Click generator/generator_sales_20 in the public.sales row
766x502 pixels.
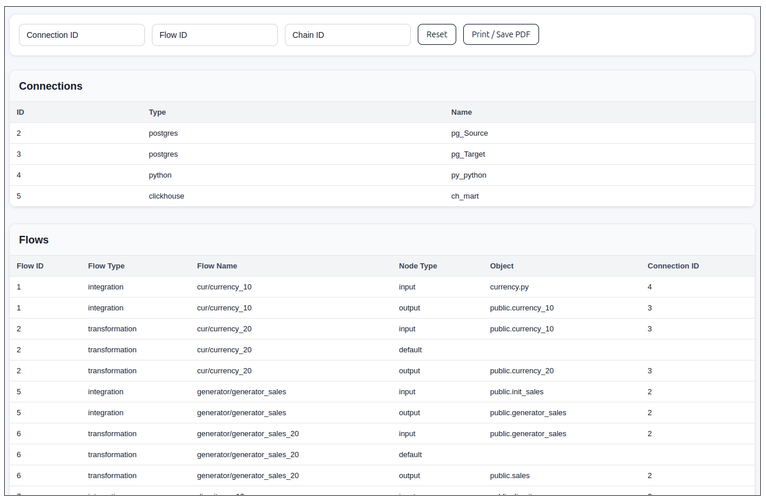tap(248, 476)
